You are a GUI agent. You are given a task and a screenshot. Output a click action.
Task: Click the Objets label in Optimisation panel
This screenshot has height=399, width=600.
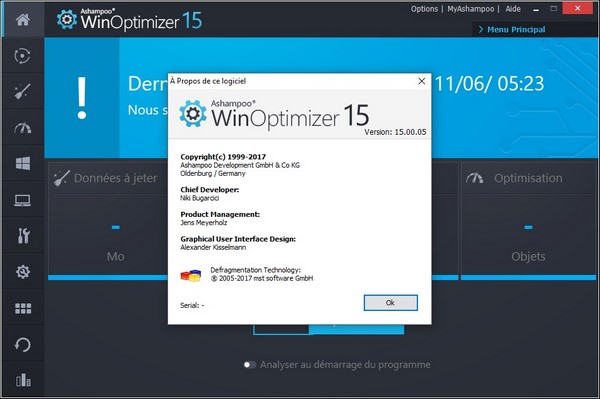pyautogui.click(x=528, y=256)
